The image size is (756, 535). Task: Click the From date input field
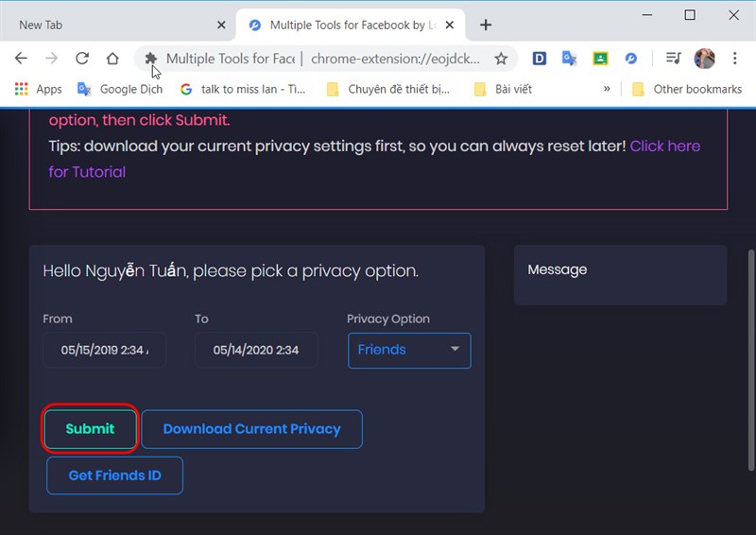(104, 351)
